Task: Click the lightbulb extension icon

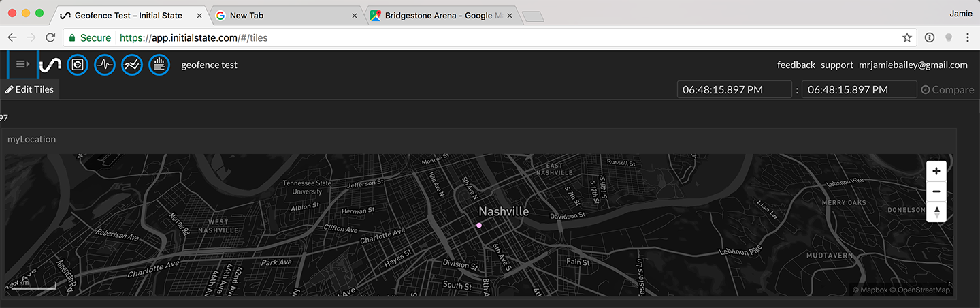Action: (x=949, y=37)
